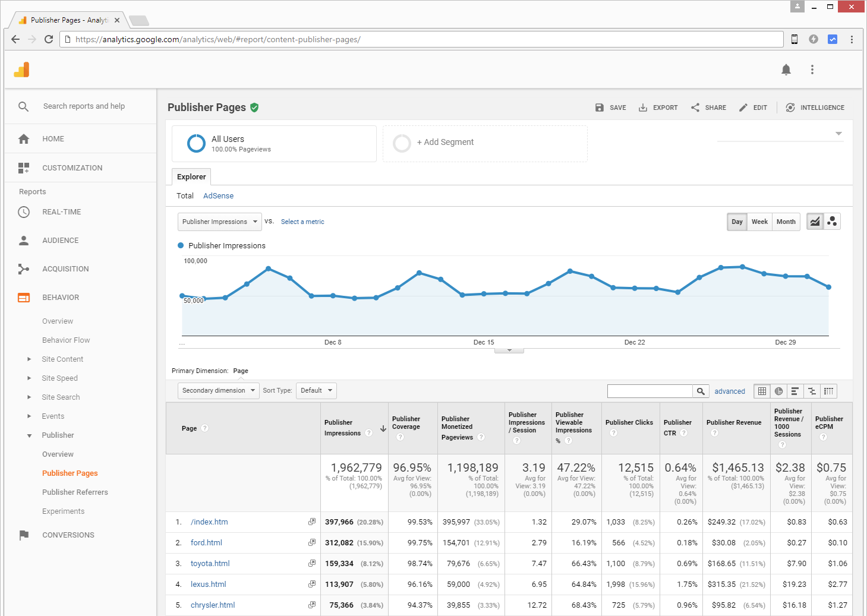Sort by Publisher Impressions column header

point(355,428)
